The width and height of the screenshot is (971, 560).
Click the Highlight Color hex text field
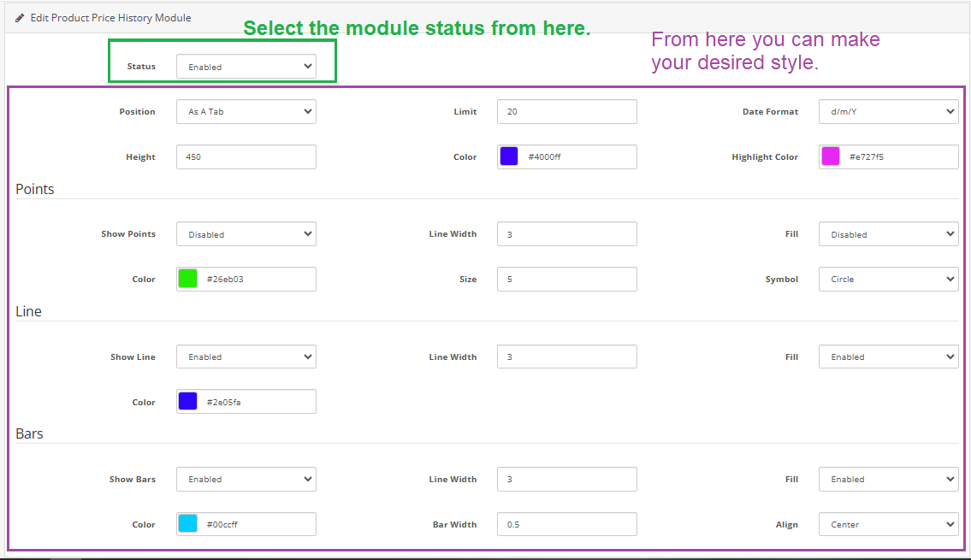[898, 157]
